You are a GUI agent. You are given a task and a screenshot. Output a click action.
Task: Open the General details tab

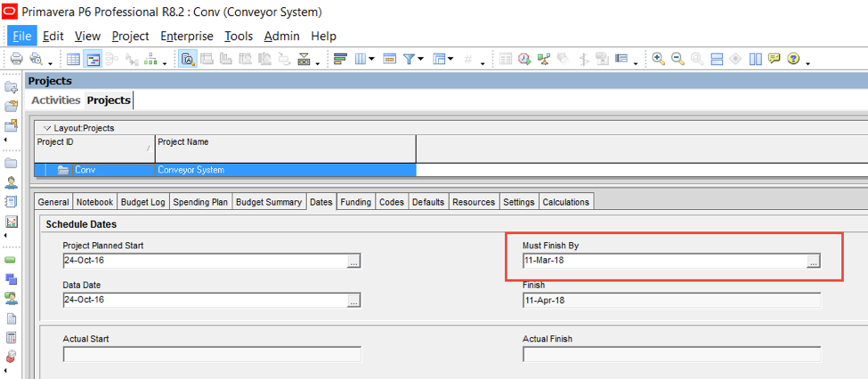click(x=53, y=202)
